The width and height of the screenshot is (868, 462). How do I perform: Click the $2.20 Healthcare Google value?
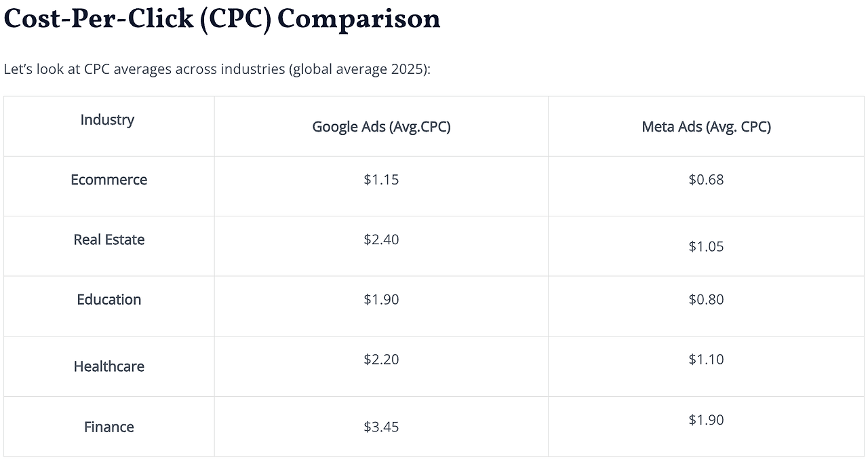click(x=381, y=360)
